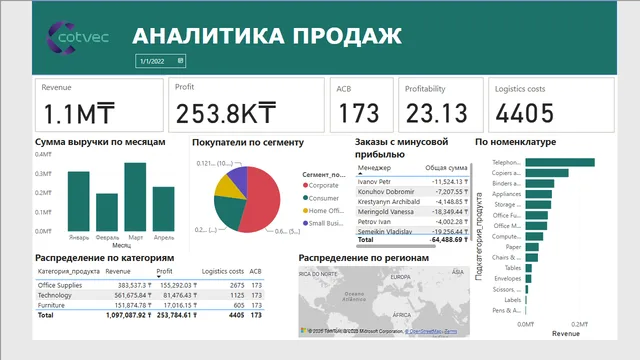Viewport: 640px width, 360px height.
Task: Click the Logistics costs card 4405
Action: (x=551, y=105)
